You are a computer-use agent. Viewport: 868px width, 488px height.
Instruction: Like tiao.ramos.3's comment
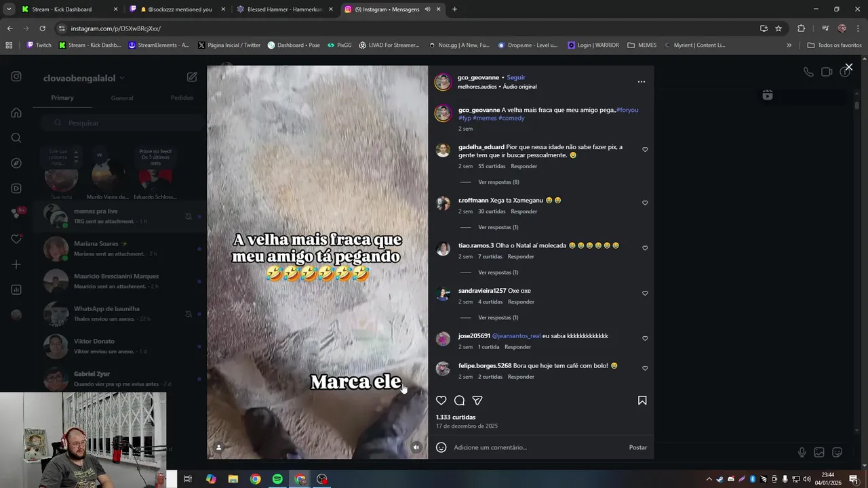coord(645,248)
